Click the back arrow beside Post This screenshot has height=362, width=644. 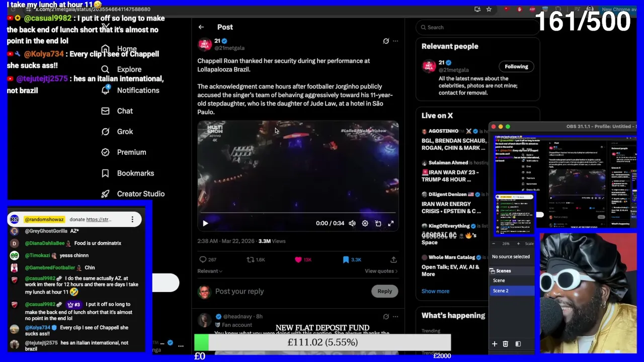point(201,27)
